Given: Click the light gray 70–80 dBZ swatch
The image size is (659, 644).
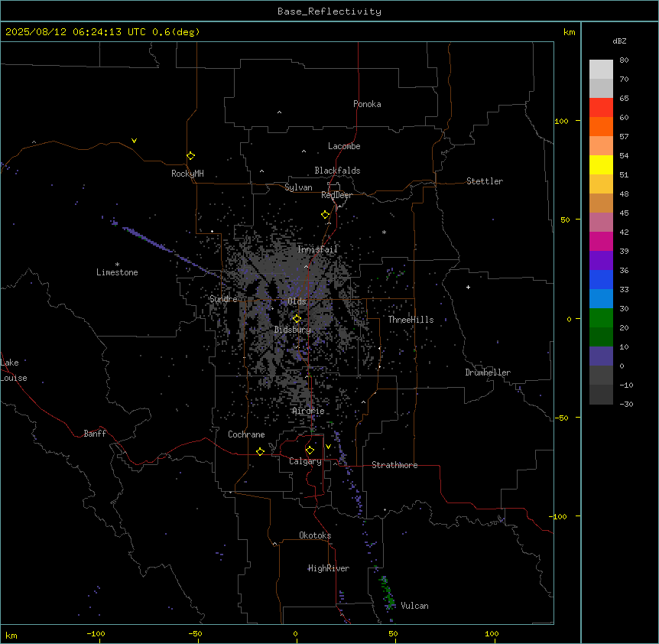Looking at the screenshot, I should 601,70.
